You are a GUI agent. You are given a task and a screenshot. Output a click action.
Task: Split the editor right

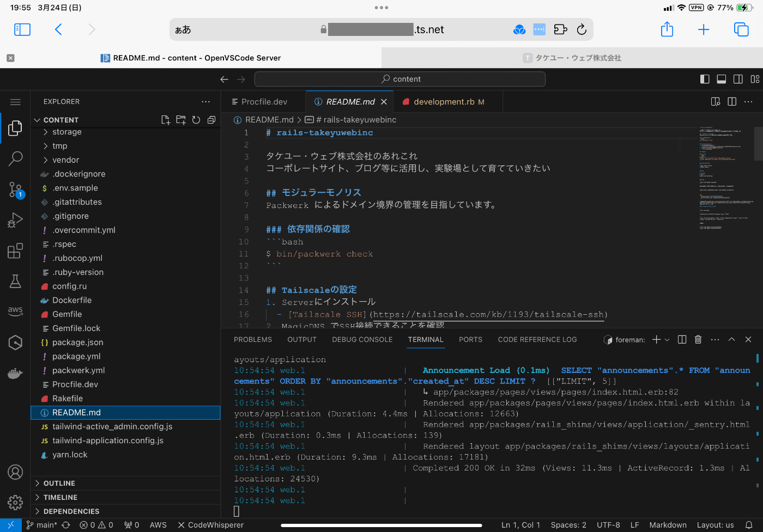732,102
